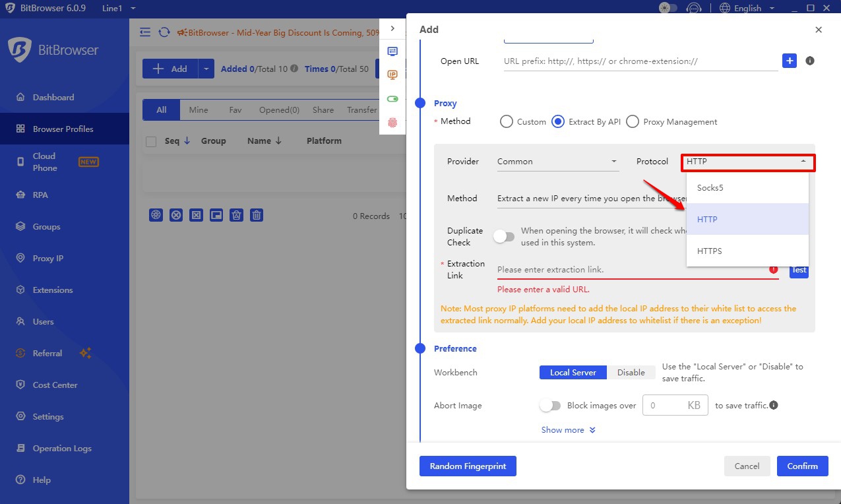Open the dropdown arrow next to Add
841x504 pixels.
[x=206, y=69]
